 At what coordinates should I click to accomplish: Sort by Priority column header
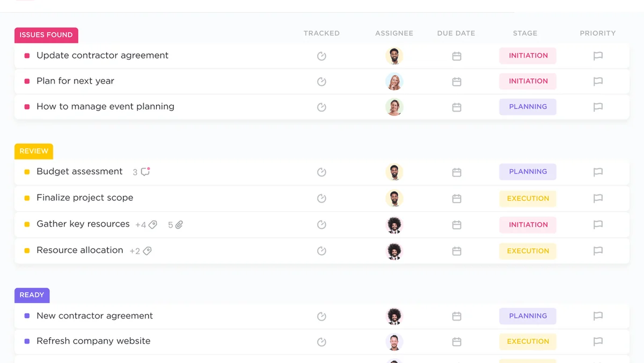pos(598,33)
